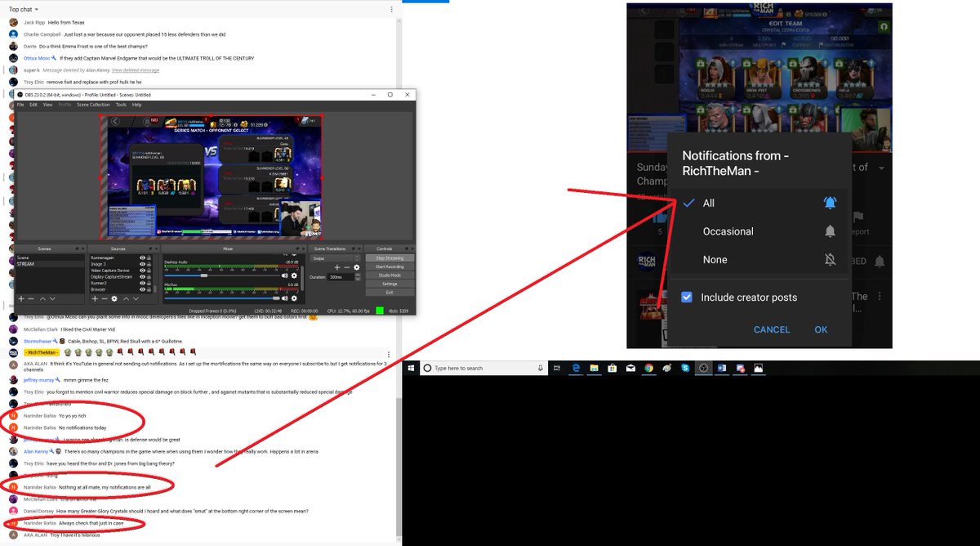Adjust Duration 300ms stepper arrows

pyautogui.click(x=357, y=277)
